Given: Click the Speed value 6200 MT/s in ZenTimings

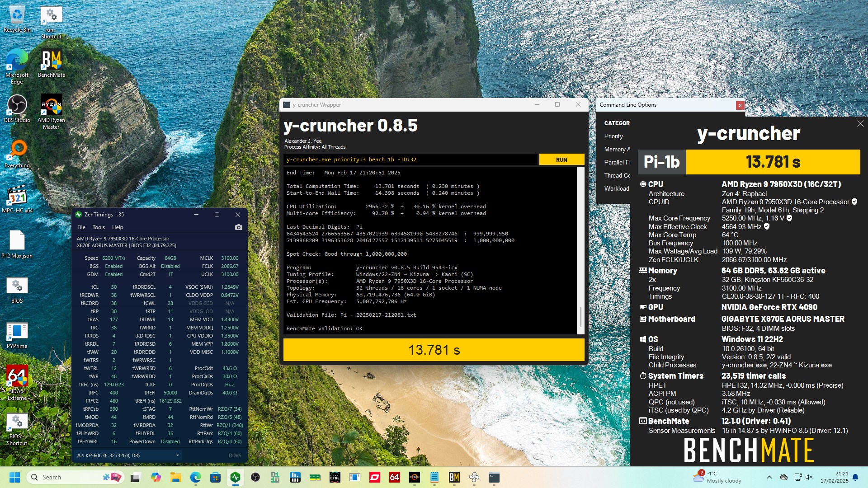Looking at the screenshot, I should pos(114,258).
